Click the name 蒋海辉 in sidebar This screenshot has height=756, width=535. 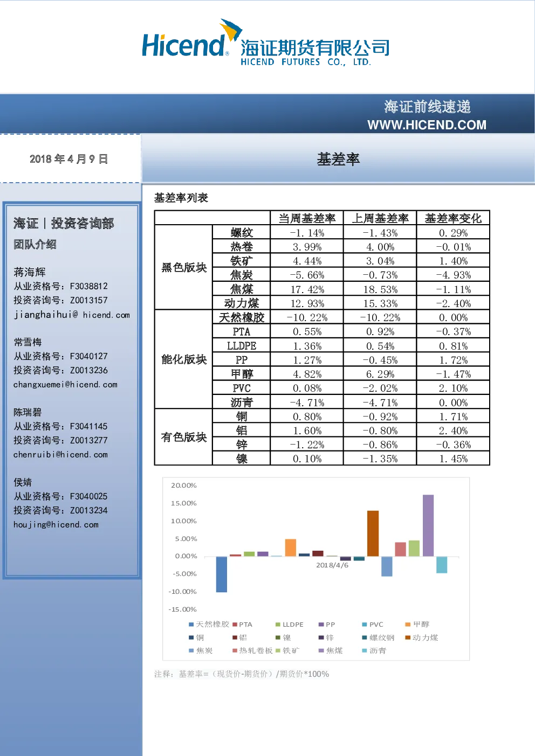pyautogui.click(x=30, y=272)
